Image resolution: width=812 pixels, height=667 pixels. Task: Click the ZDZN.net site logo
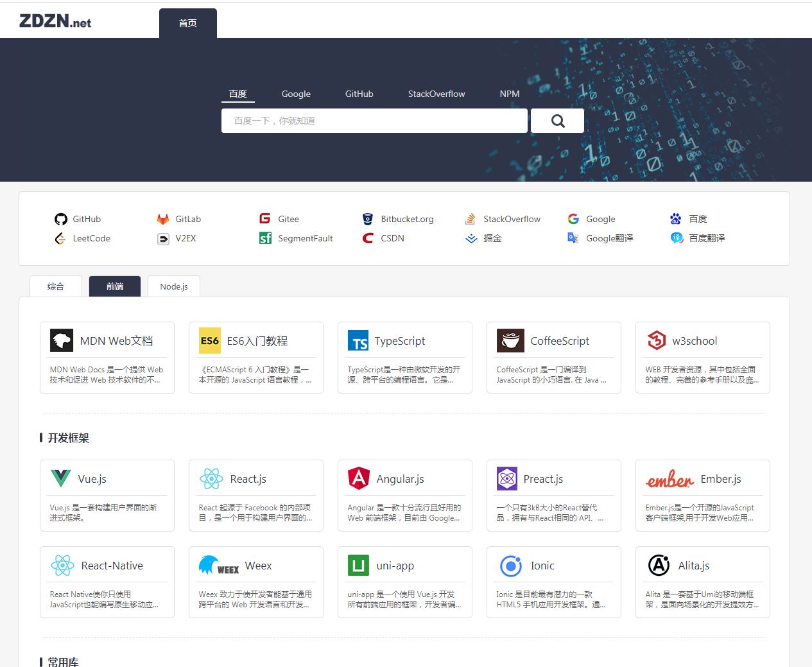coord(55,21)
